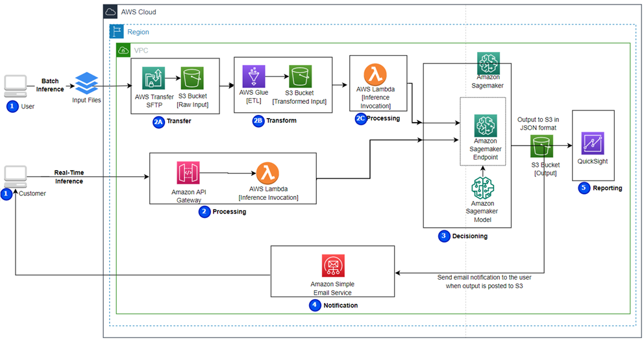The height and width of the screenshot is (342, 644).
Task: Click the Transformed Input S3 bucket icon
Action: (x=300, y=77)
